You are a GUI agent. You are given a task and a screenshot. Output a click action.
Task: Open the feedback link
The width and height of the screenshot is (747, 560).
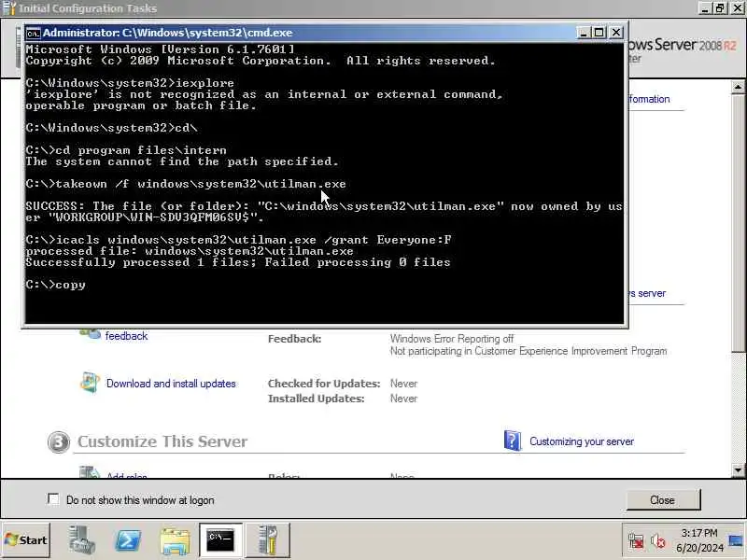(x=126, y=336)
